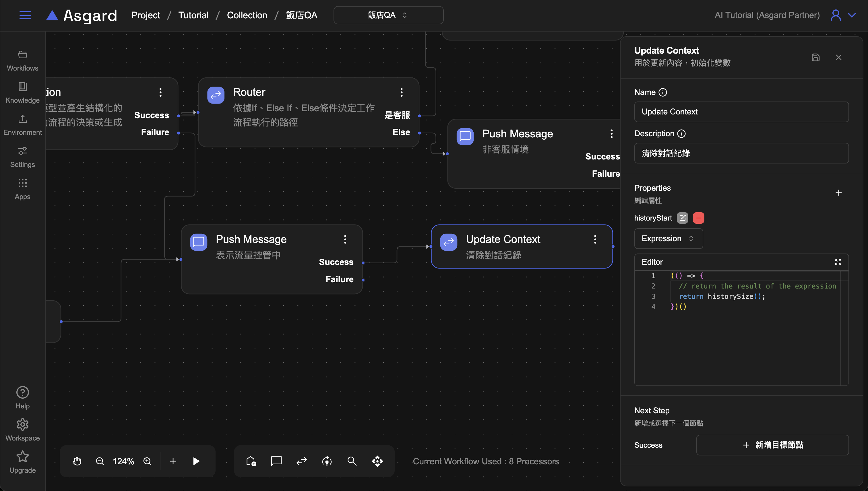Navigate to Collection breadcrumb link
868x491 pixels.
pyautogui.click(x=247, y=15)
